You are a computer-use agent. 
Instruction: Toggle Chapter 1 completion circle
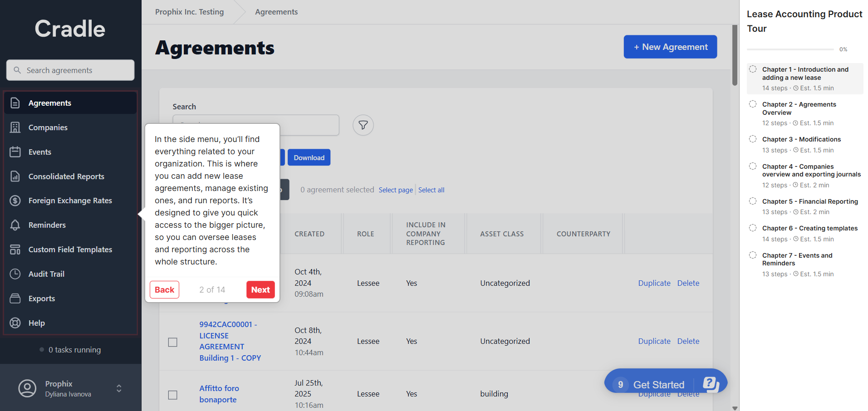point(753,69)
